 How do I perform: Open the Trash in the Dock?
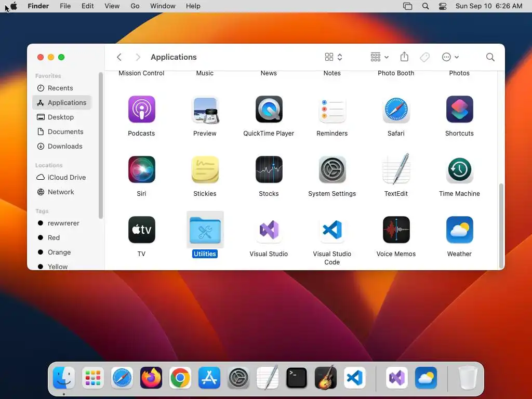click(468, 378)
